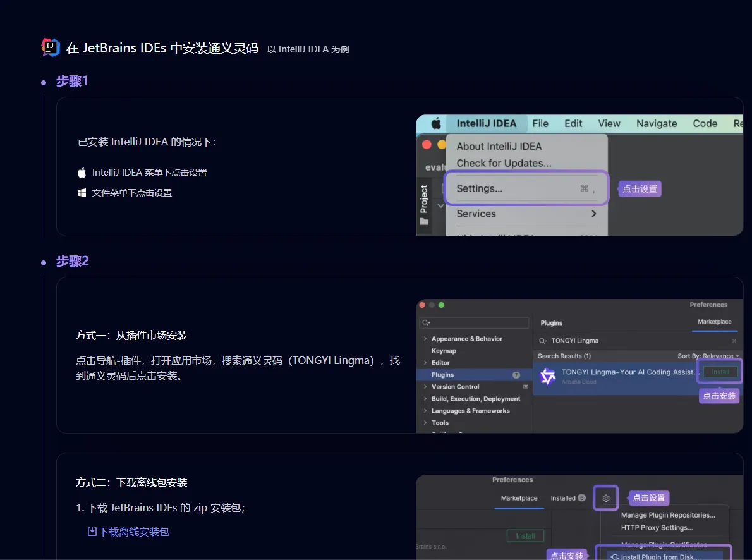Click into the TONGYI Lingma plugin search field
The image size is (752, 560).
coord(638,341)
